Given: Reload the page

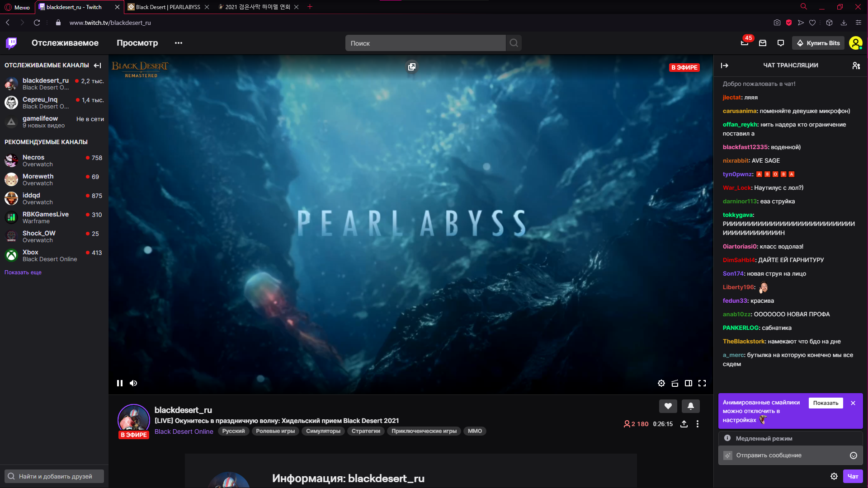Looking at the screenshot, I should tap(37, 23).
